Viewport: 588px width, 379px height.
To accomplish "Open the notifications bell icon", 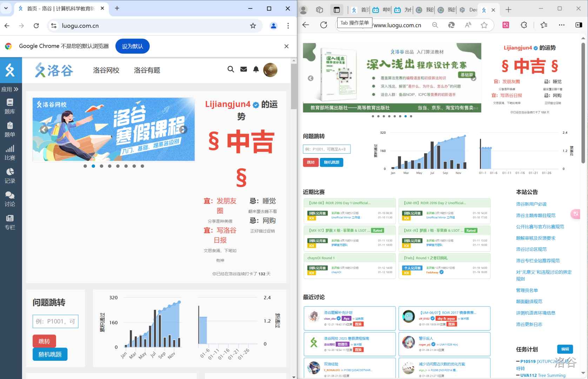I will [256, 69].
